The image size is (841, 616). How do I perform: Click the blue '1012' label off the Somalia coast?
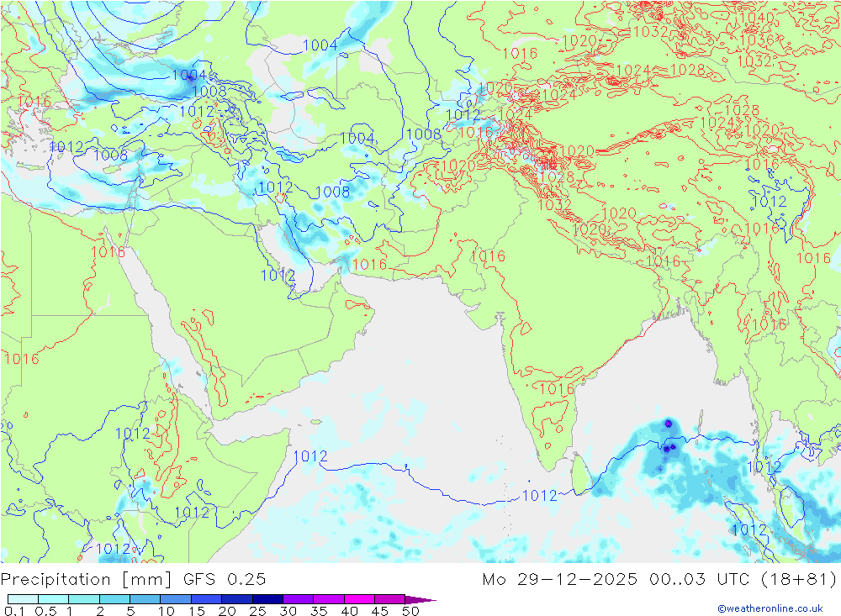310,456
